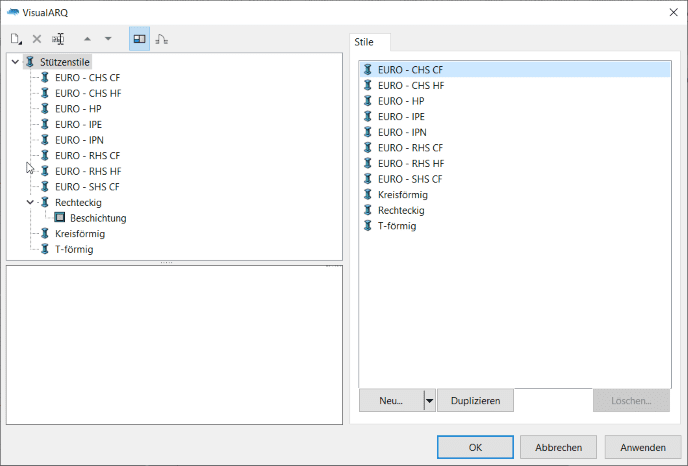Image resolution: width=688 pixels, height=466 pixels.
Task: Click the Rename toolbar icon
Action: click(58, 39)
